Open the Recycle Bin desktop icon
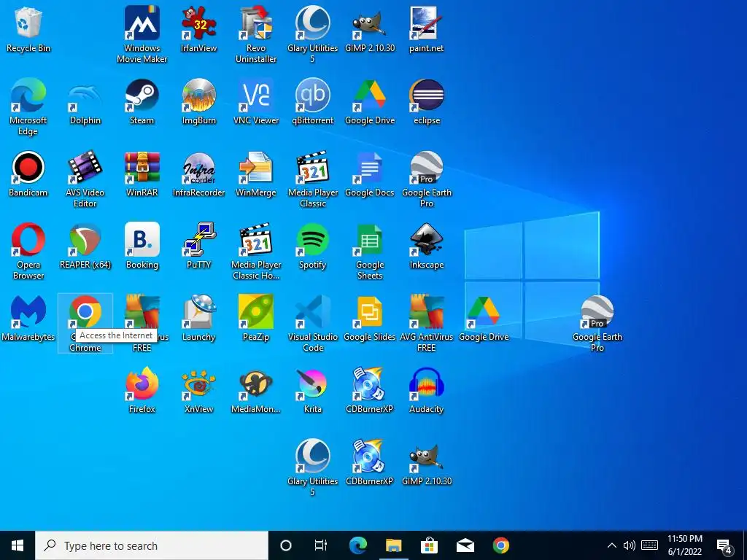The height and width of the screenshot is (560, 747). (x=28, y=28)
